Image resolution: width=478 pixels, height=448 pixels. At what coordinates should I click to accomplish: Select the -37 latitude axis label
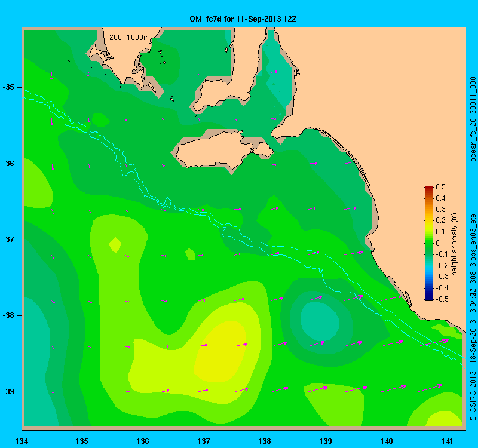click(x=9, y=240)
